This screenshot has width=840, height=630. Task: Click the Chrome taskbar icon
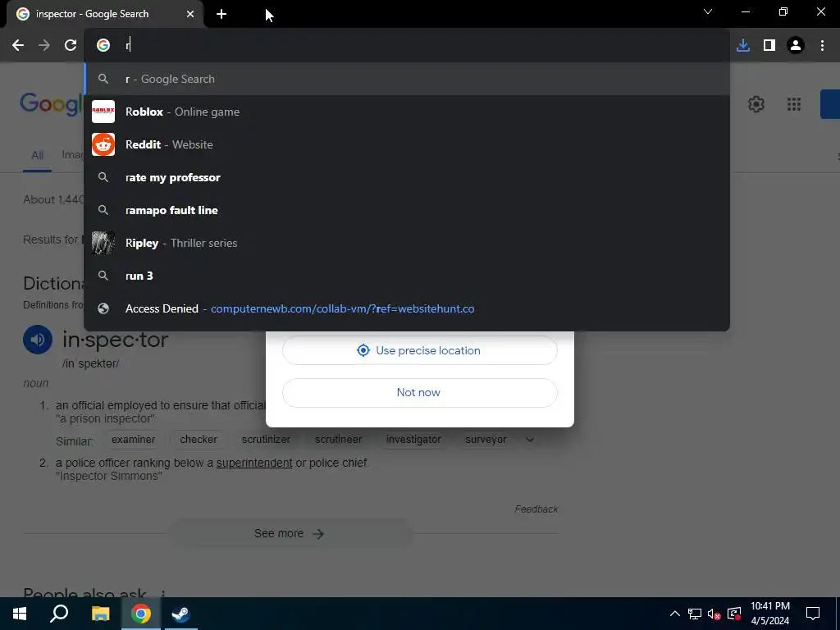click(x=140, y=614)
